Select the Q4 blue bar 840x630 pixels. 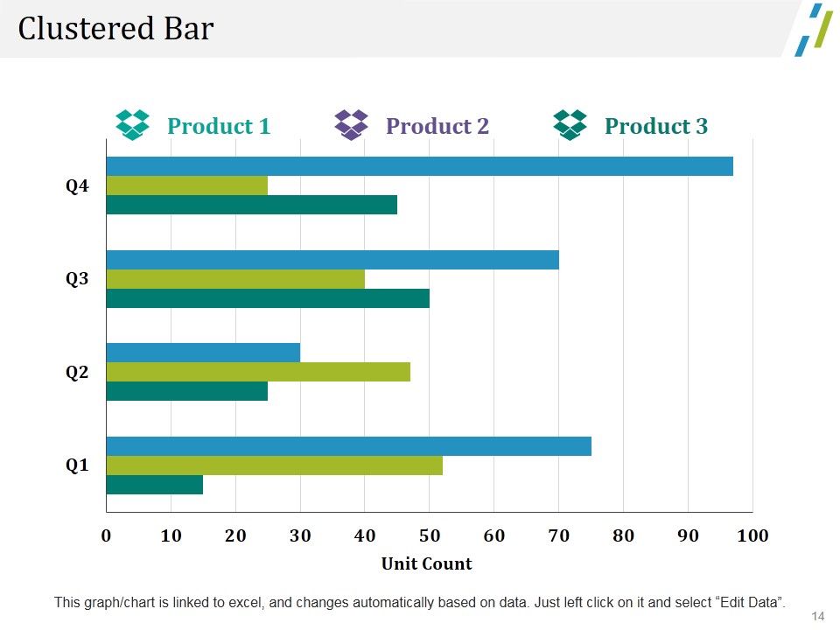tap(419, 166)
